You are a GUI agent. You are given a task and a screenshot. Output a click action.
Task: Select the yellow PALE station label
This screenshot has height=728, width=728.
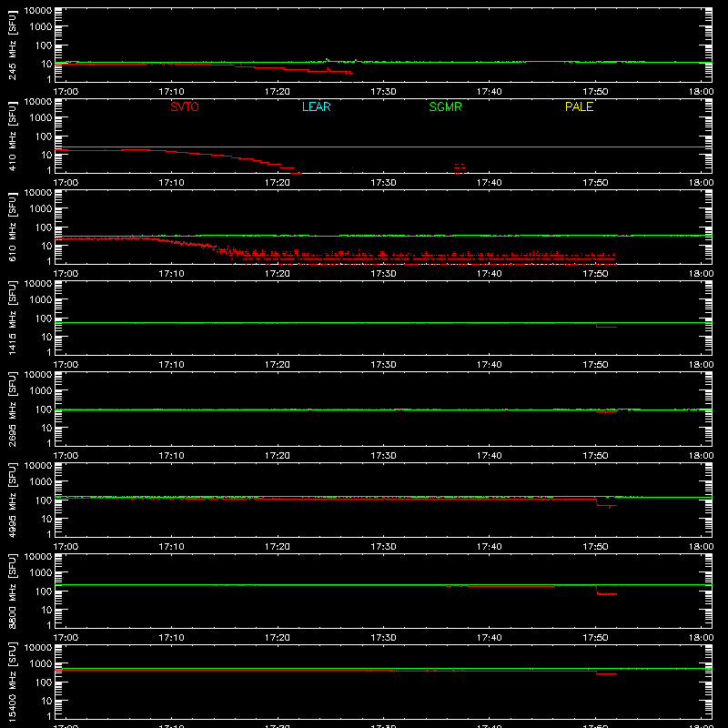point(579,106)
